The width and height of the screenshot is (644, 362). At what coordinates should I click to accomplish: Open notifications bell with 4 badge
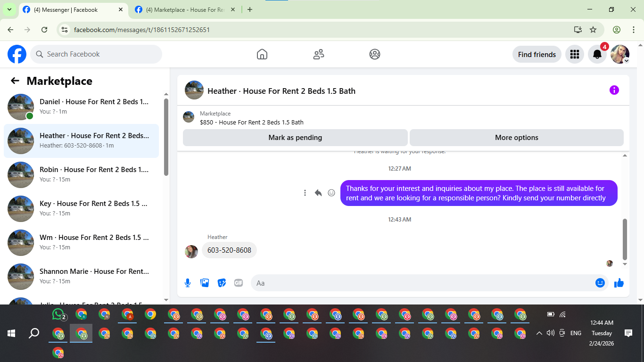tap(597, 54)
